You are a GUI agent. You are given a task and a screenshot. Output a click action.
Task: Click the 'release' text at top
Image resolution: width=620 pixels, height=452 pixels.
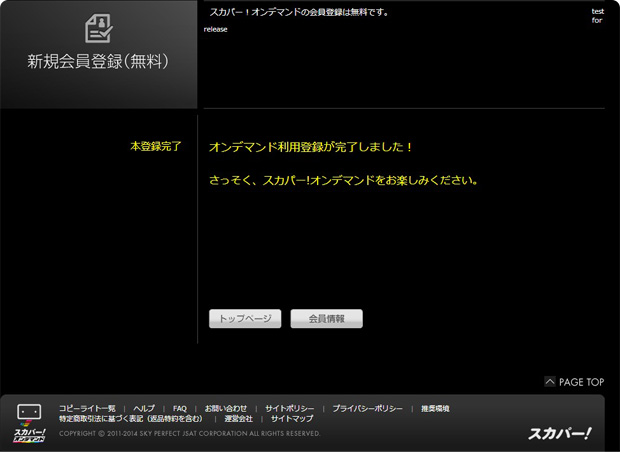tap(215, 29)
